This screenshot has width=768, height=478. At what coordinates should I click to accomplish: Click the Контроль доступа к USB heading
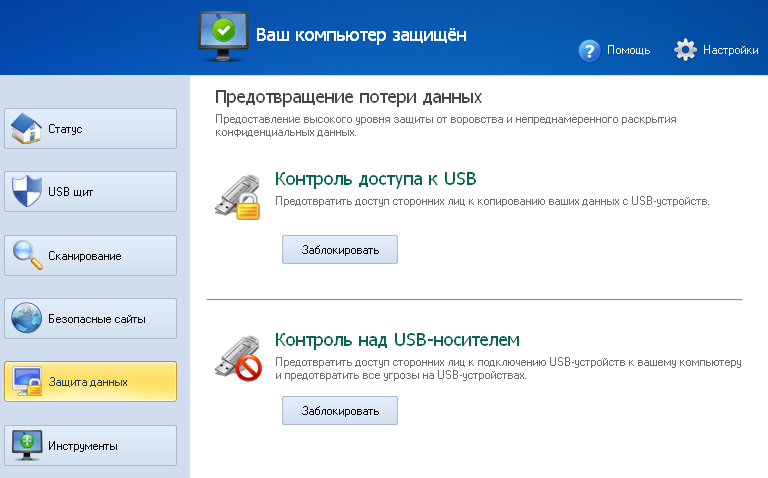point(375,179)
